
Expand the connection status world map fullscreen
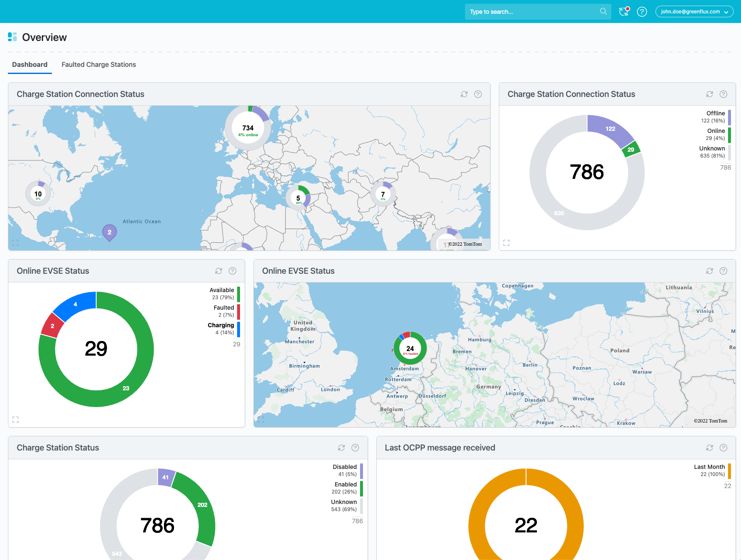coord(15,243)
